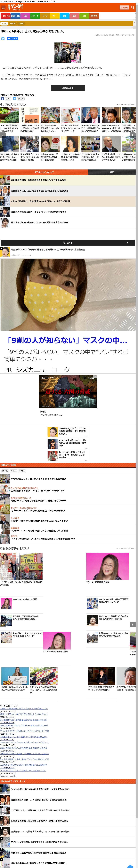138x868 pixels.
Task: Click もっとみる button
Action: click(68, 243)
